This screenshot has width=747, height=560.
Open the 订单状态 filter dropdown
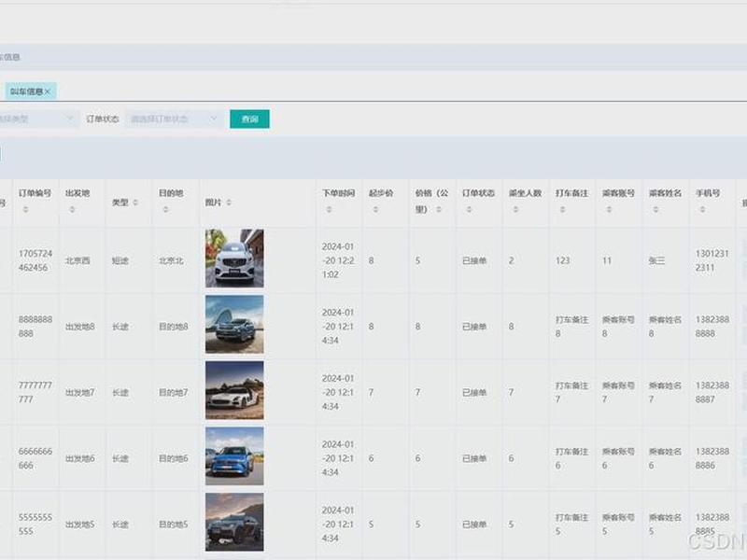(174, 119)
